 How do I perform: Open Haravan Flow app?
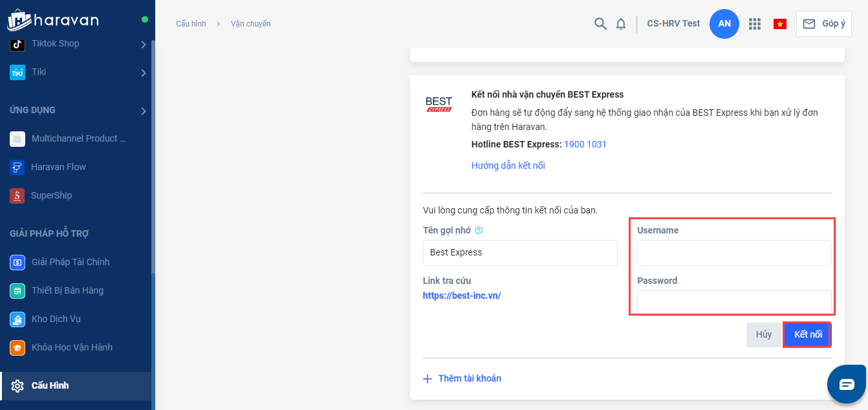(x=58, y=167)
